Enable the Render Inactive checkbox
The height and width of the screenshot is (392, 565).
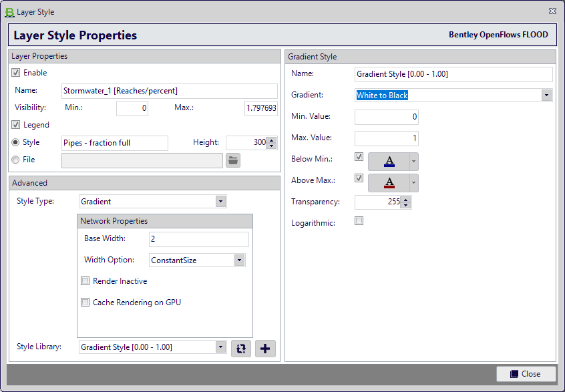(85, 281)
